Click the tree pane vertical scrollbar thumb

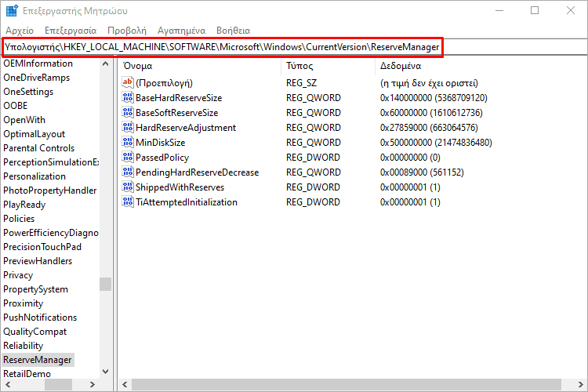coord(105,284)
